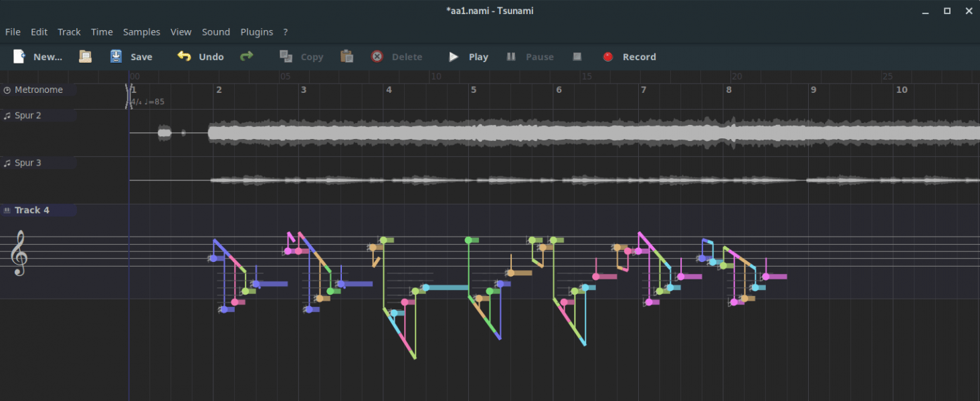
Task: Open the Plugins menu
Action: coord(257,31)
